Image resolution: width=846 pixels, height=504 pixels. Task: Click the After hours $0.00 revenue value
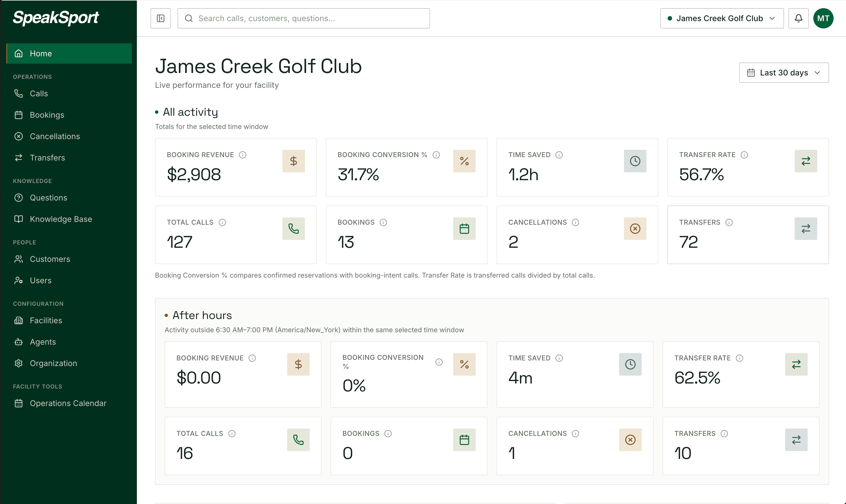tap(198, 378)
